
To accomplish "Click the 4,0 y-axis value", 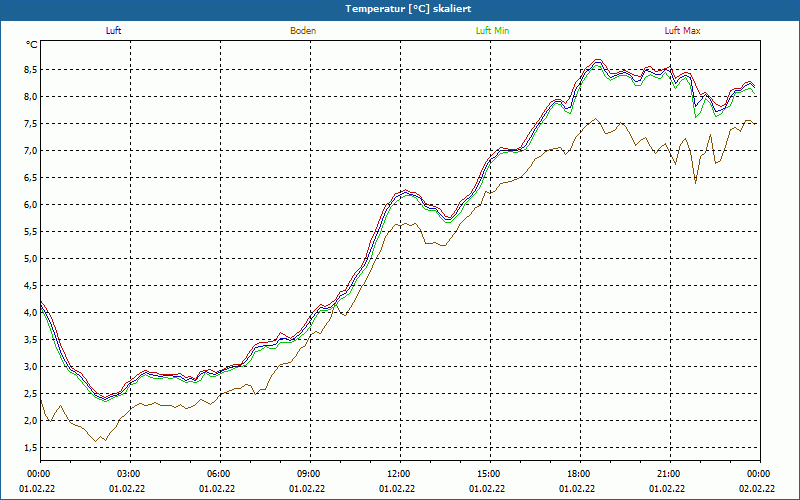I will 30,313.
